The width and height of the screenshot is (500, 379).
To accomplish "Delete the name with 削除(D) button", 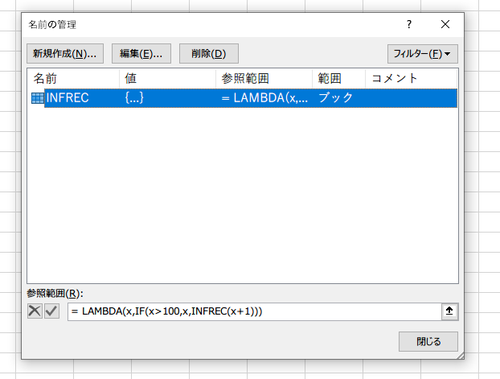I will [209, 53].
